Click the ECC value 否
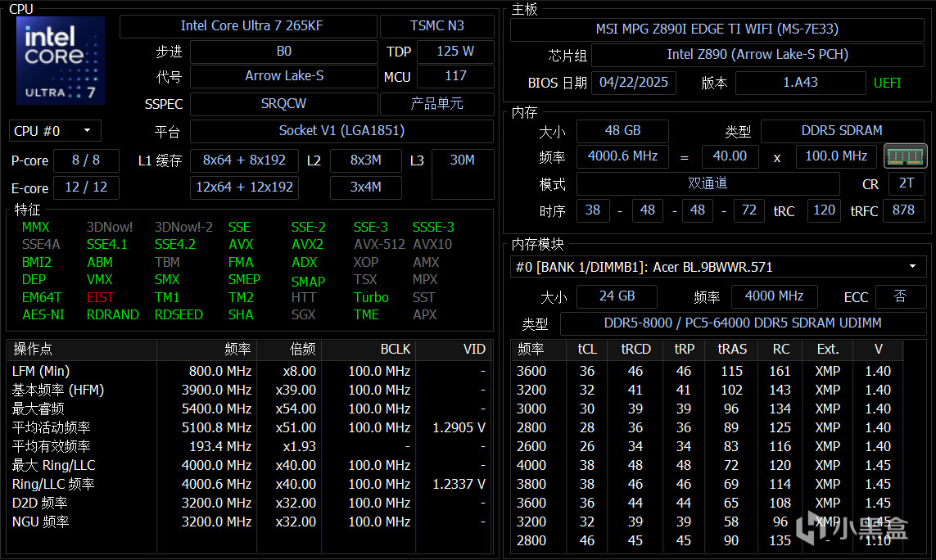936x560 pixels. coord(900,296)
